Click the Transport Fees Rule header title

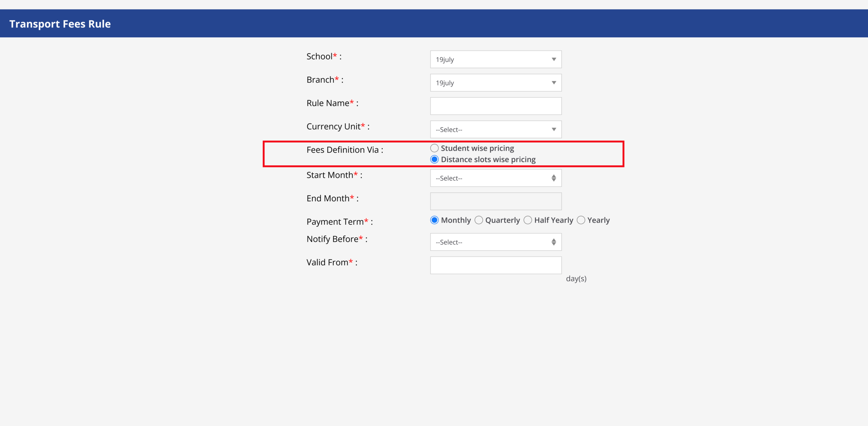(x=60, y=24)
